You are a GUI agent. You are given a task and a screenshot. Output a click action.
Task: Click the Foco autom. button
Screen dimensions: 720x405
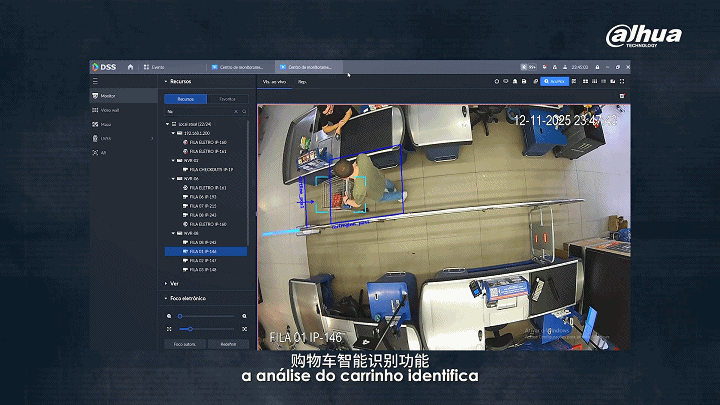(185, 344)
